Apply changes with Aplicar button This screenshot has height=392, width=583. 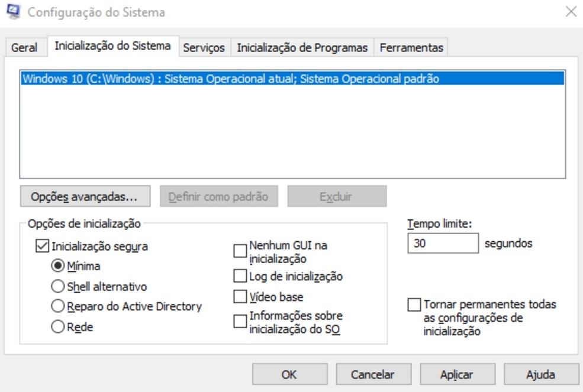458,374
